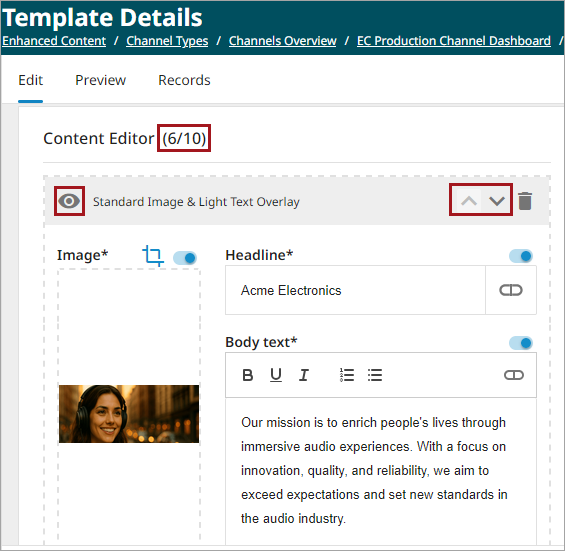Open the Records tab
Image resolution: width=565 pixels, height=551 pixels.
pos(184,80)
